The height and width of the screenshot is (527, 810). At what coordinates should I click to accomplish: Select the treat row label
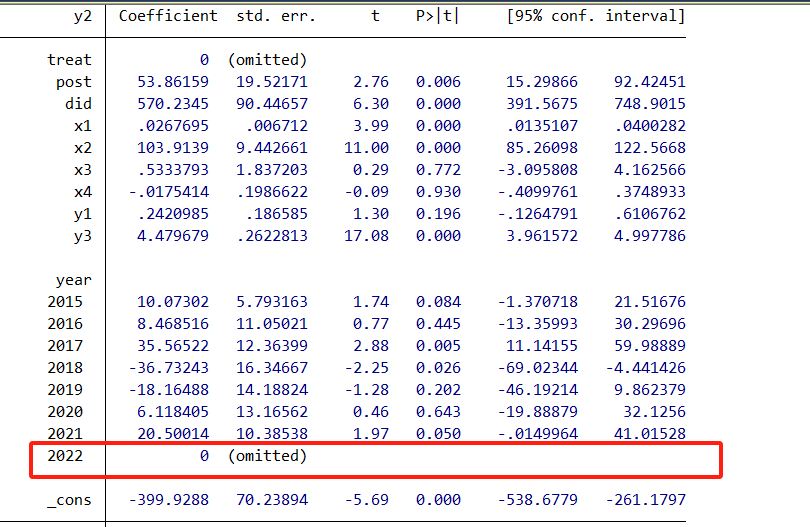click(69, 60)
